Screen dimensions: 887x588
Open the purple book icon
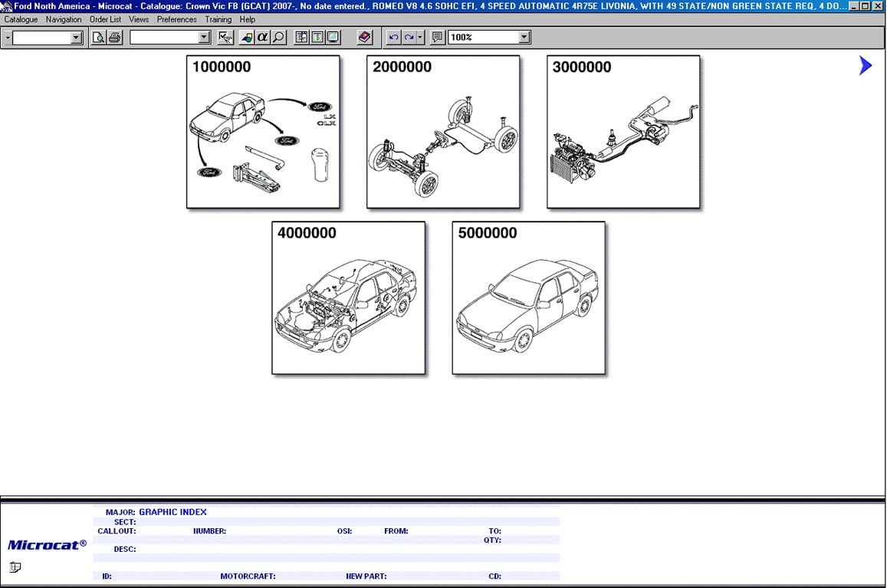click(365, 38)
